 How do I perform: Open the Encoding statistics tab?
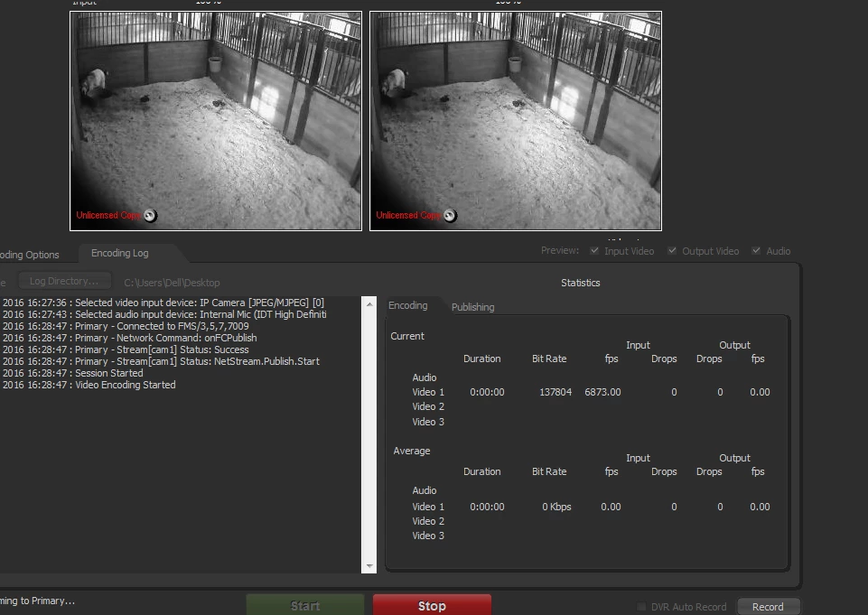408,305
